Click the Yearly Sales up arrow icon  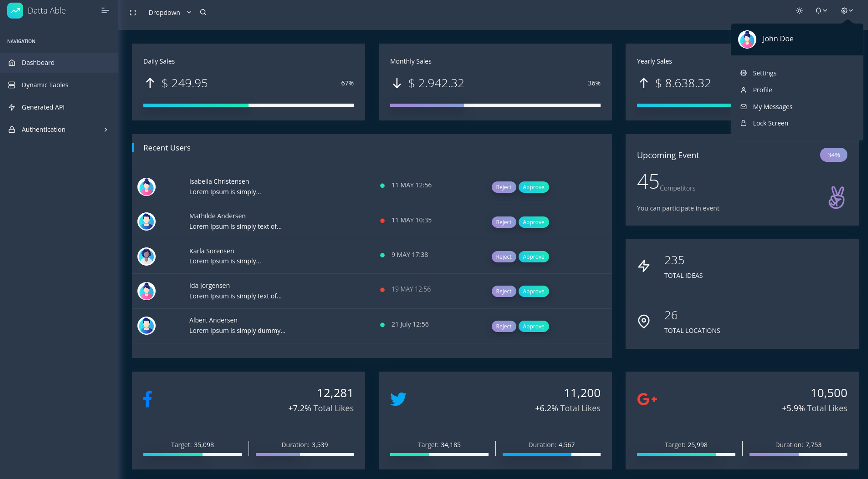click(x=643, y=83)
